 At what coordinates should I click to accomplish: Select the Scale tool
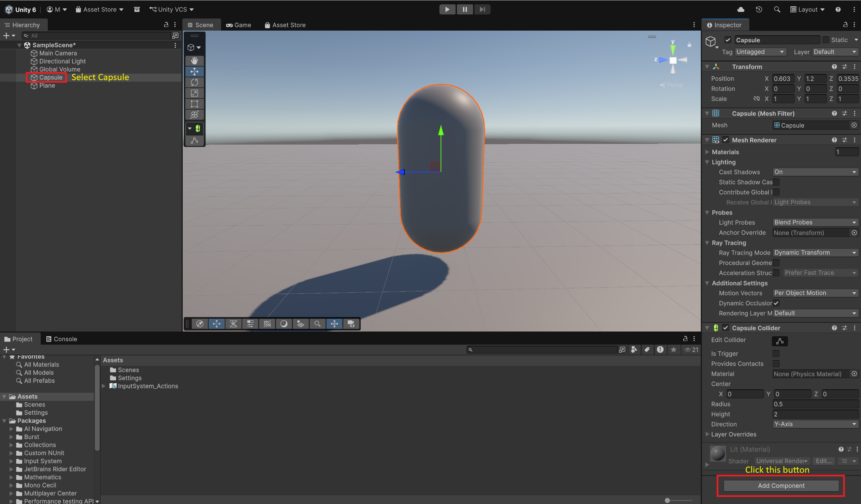tap(194, 93)
